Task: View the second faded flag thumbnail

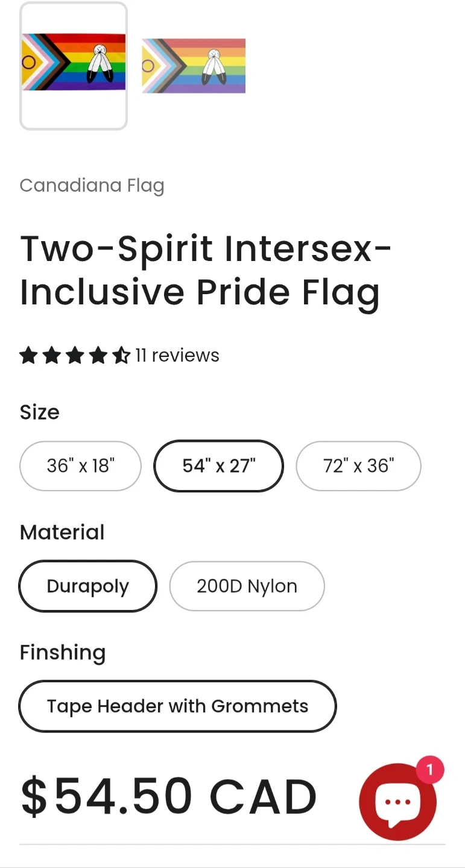Action: point(194,66)
